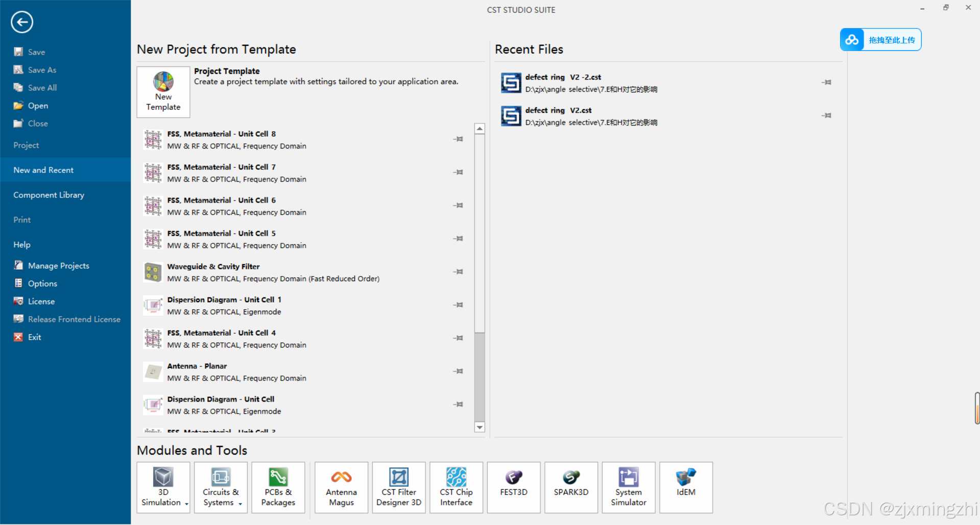Click the Manage Projects icon

18,265
